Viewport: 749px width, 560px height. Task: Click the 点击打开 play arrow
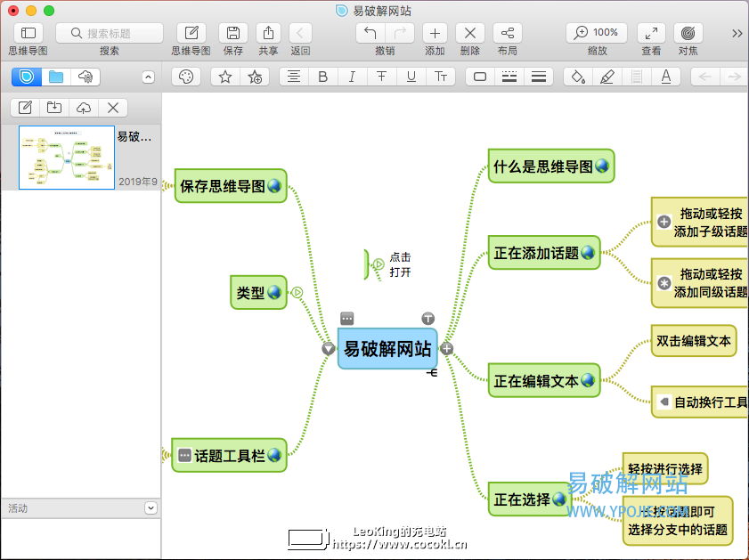(379, 264)
